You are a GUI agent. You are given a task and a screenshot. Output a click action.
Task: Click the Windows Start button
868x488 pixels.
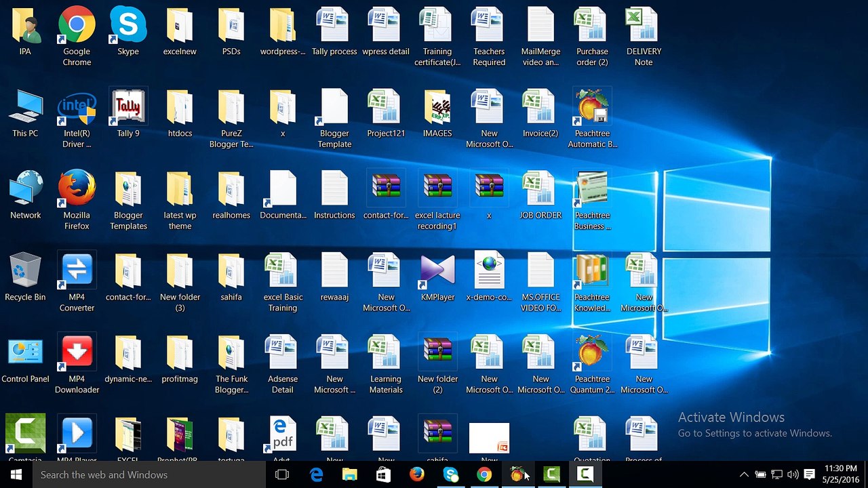[x=16, y=474]
